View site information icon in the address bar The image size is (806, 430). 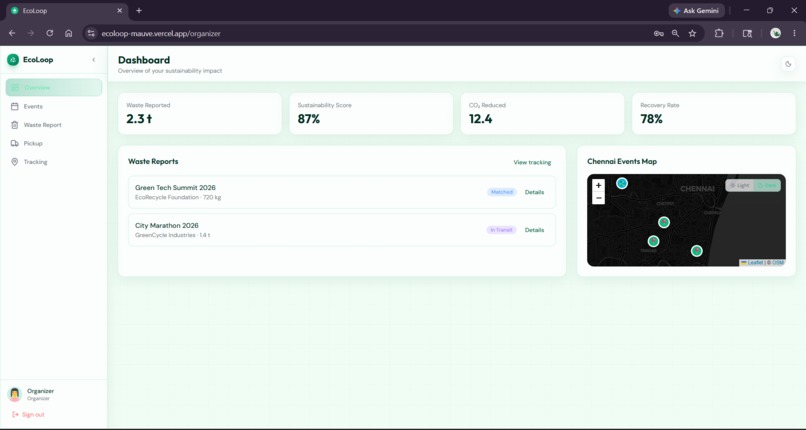[91, 33]
